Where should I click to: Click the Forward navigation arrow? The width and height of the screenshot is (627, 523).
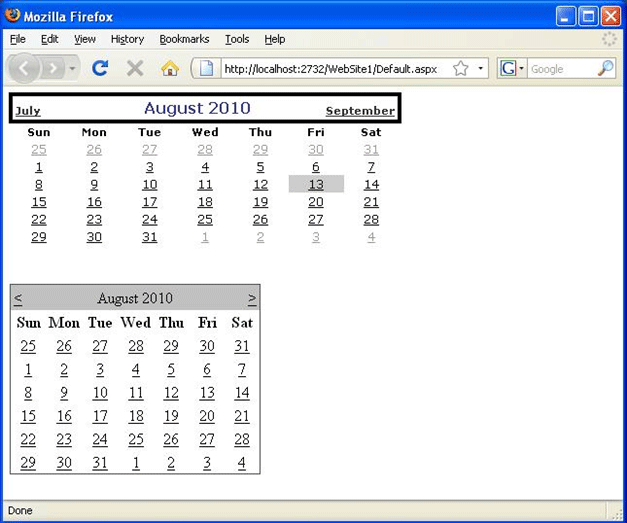pos(53,69)
